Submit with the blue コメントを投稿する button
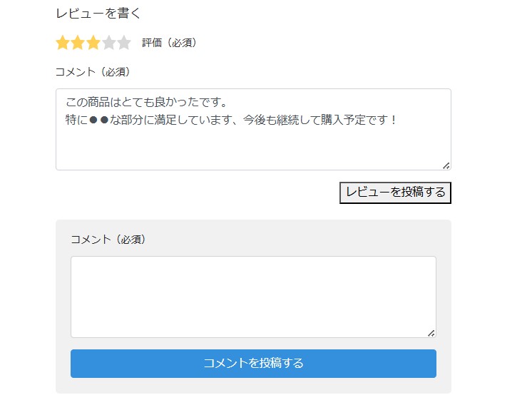 click(x=253, y=364)
